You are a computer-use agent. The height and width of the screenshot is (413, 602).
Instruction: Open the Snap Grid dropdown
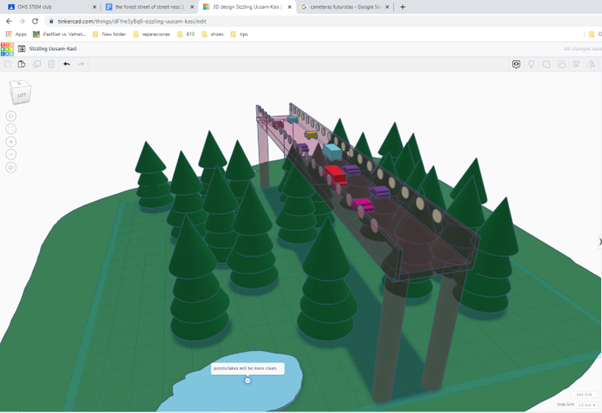(587, 405)
